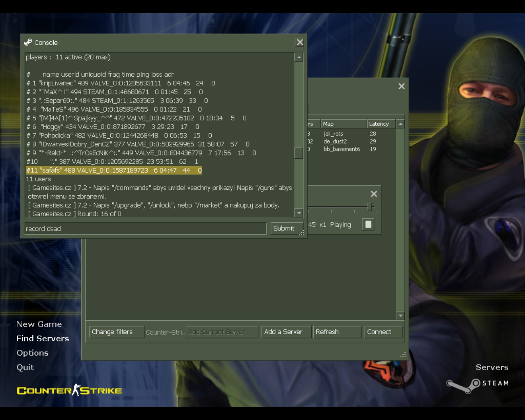Image resolution: width=525 pixels, height=420 pixels.
Task: Click Add a Server button
Action: (286, 332)
